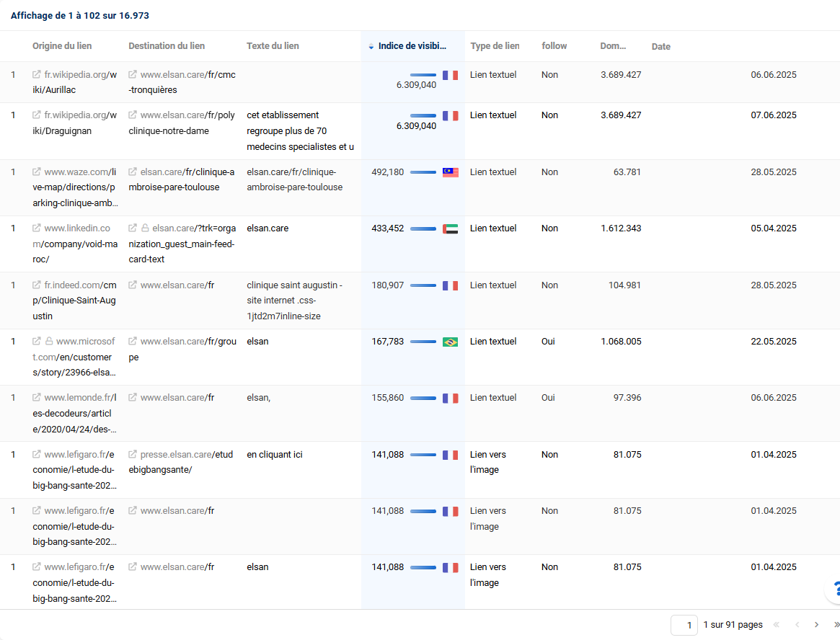Image resolution: width=840 pixels, height=640 pixels.
Task: Open external link icon for fr.indeed.com origin
Action: tap(37, 285)
